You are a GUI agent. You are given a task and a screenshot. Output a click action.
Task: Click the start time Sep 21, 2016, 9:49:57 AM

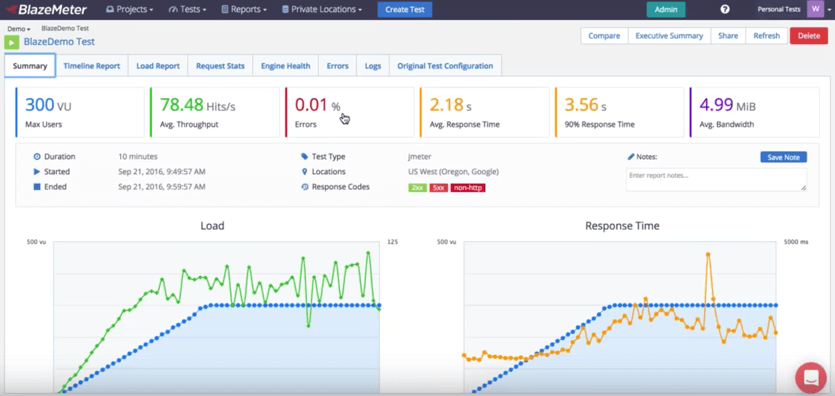(x=162, y=172)
